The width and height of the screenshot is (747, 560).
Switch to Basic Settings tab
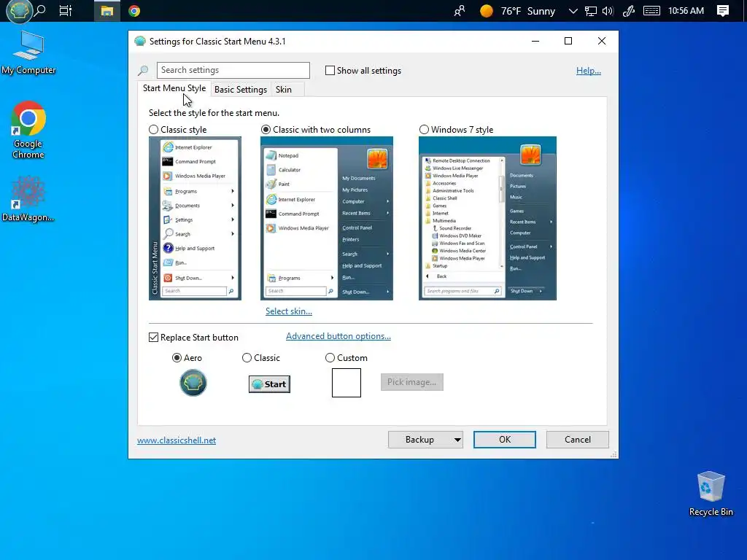coord(241,90)
